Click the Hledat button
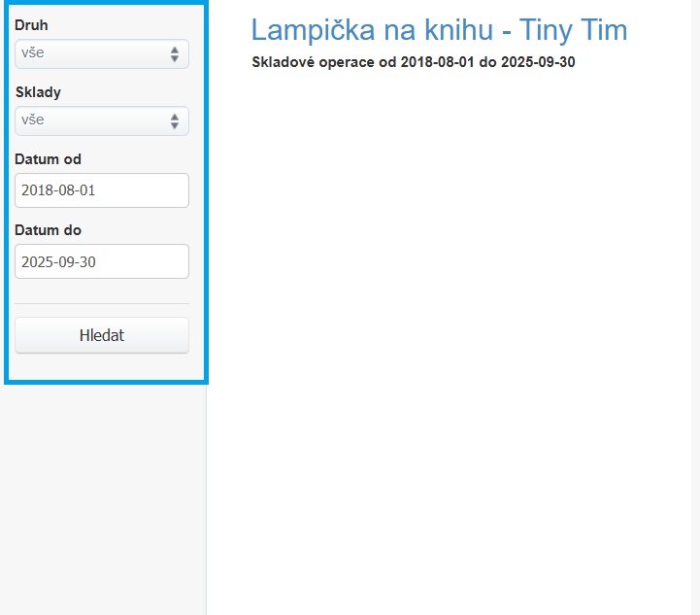 pos(102,335)
